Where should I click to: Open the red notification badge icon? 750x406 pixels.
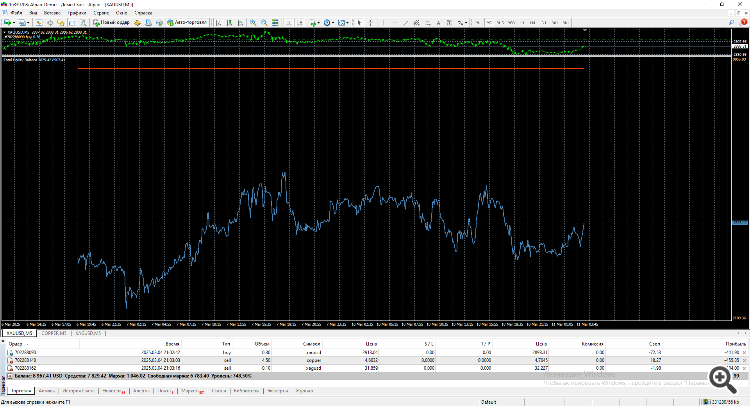743,22
